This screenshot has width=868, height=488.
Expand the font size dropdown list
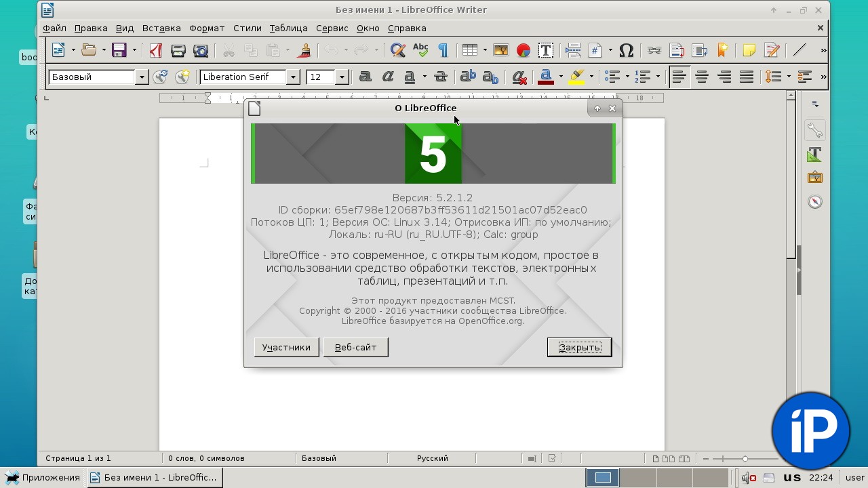coord(342,77)
